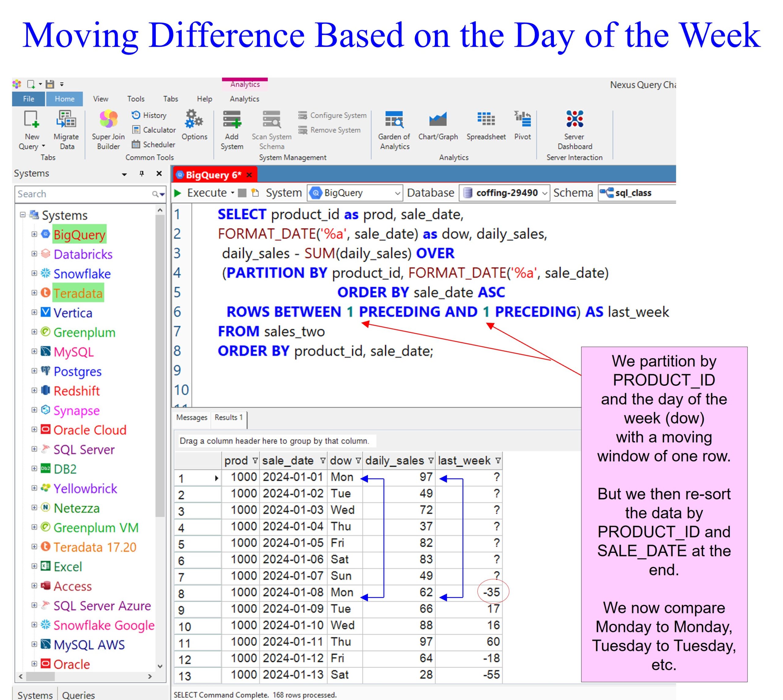783x700 pixels.
Task: Click the Options gears icon
Action: click(194, 120)
